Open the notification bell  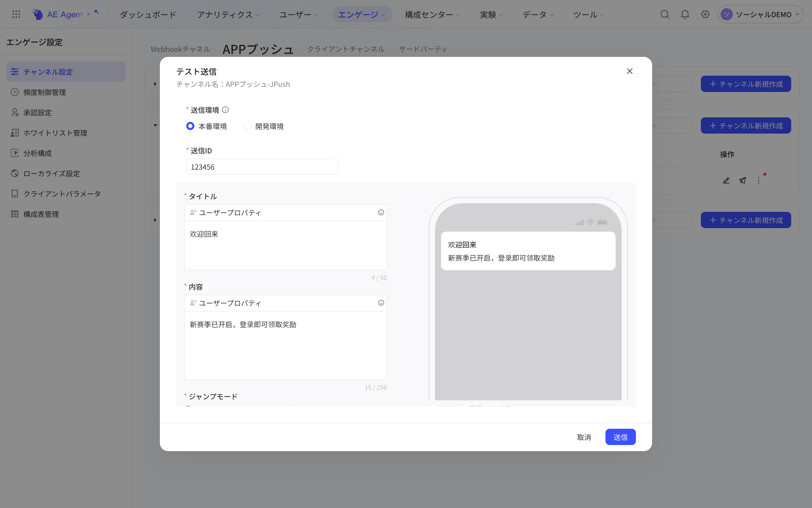[x=685, y=14]
